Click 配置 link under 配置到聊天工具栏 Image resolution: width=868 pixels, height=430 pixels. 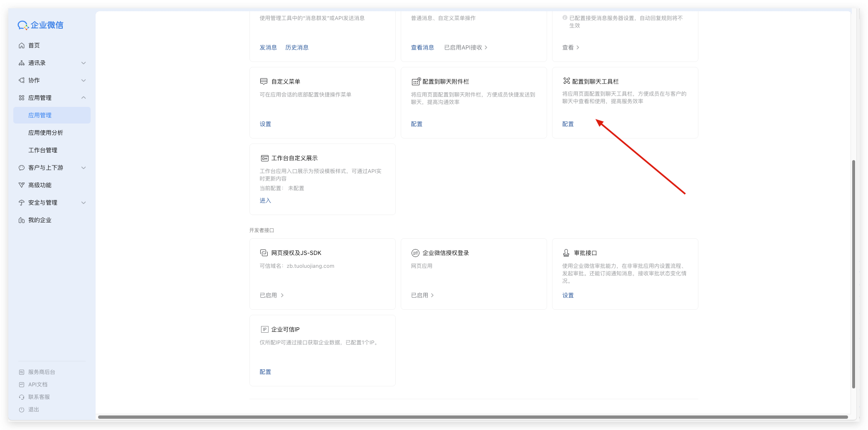click(568, 124)
